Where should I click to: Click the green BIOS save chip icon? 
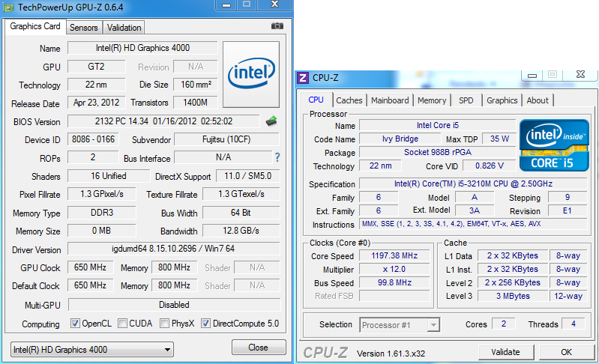point(271,121)
